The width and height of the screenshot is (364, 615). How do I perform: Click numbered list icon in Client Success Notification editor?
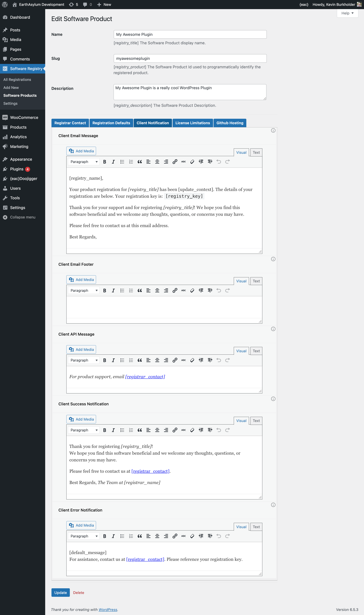coord(131,430)
